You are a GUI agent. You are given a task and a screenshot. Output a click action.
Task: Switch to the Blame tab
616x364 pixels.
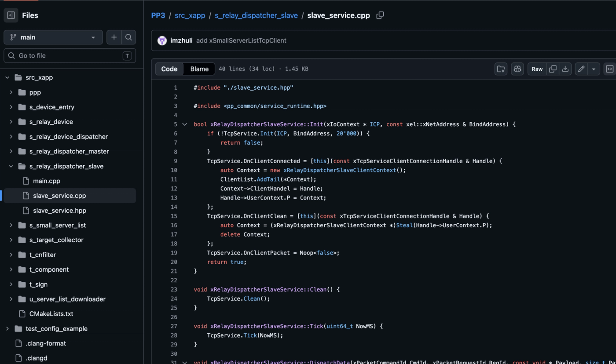[199, 69]
